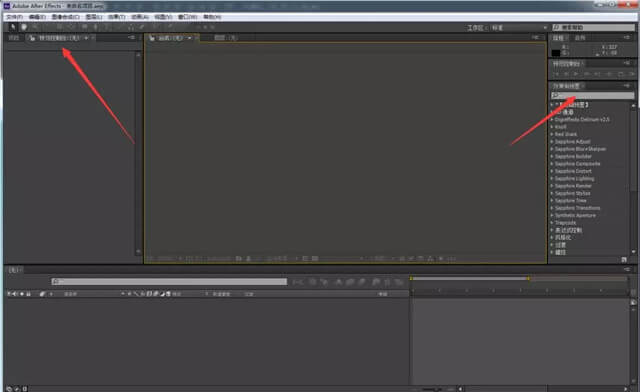Open the Graph Editor icon in timeline
Viewport: 640px width, 392px height.
coord(399,282)
